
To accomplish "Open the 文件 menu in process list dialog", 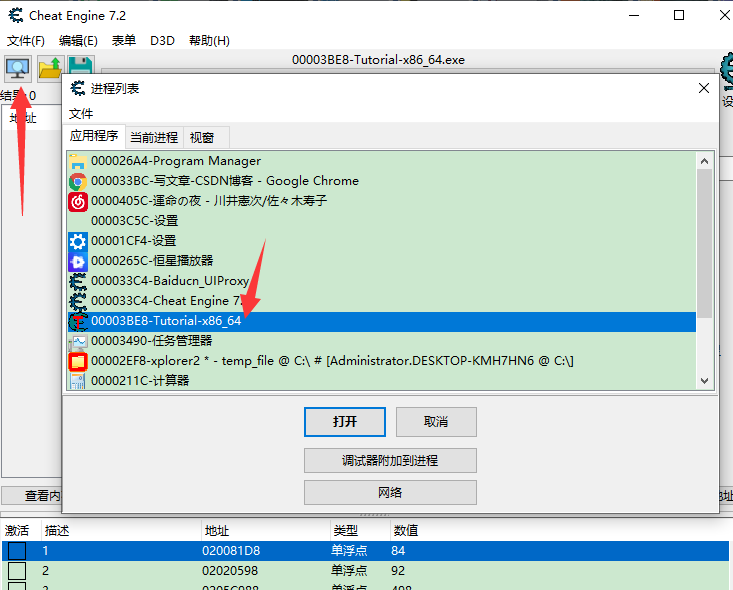I will tap(81, 114).
